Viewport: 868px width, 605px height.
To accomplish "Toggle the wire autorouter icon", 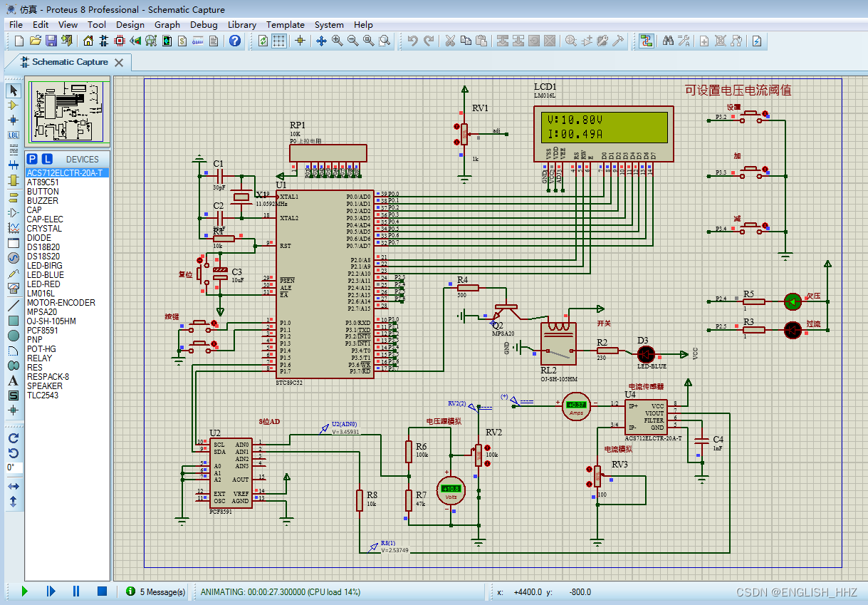I will coord(647,41).
